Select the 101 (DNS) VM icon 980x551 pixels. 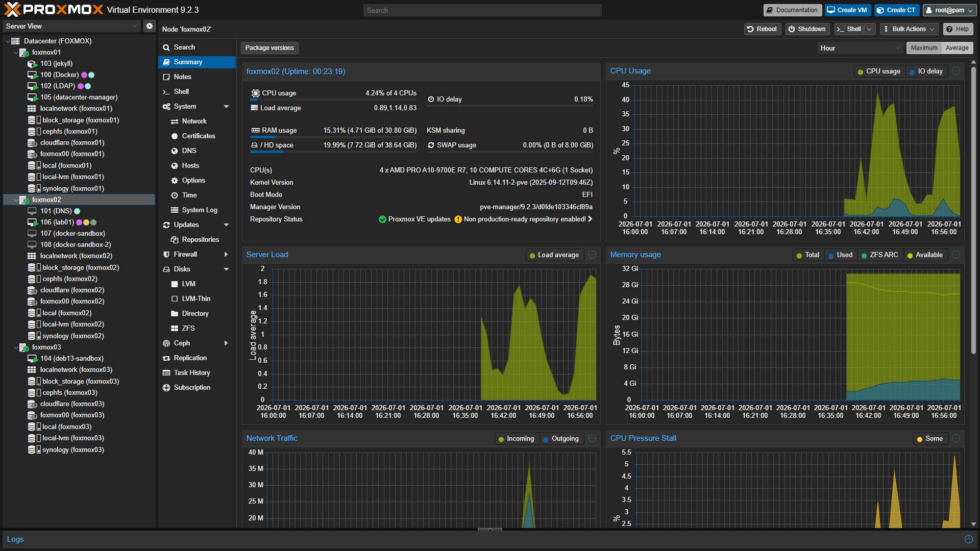[x=32, y=211]
